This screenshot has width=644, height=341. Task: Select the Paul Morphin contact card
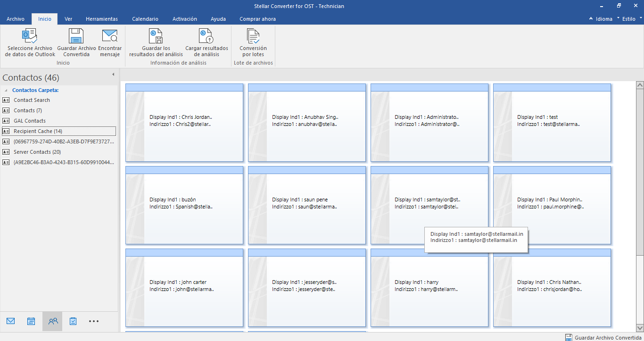[x=552, y=203]
